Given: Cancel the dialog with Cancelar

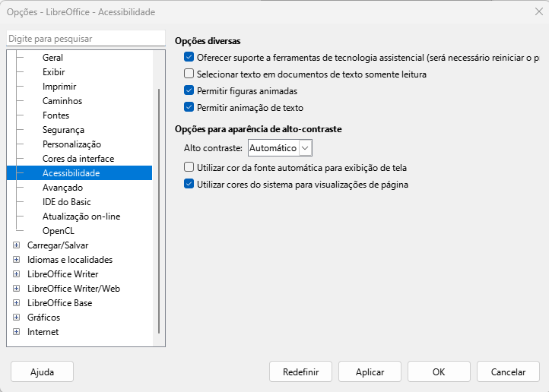Looking at the screenshot, I should pos(508,371).
